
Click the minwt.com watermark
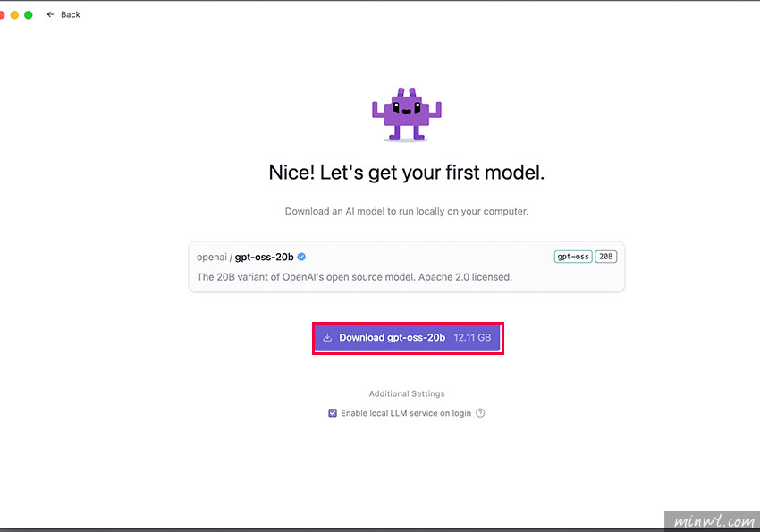pyautogui.click(x=714, y=521)
